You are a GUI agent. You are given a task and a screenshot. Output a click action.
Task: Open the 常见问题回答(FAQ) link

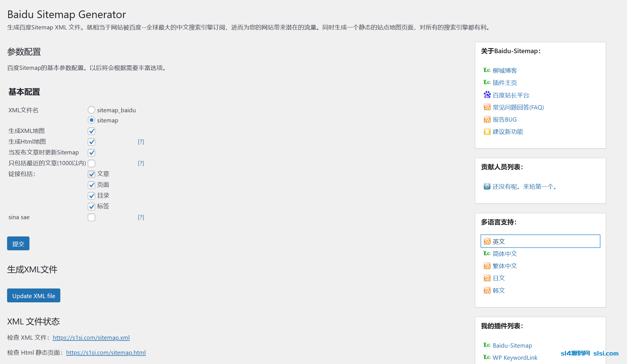coord(518,107)
